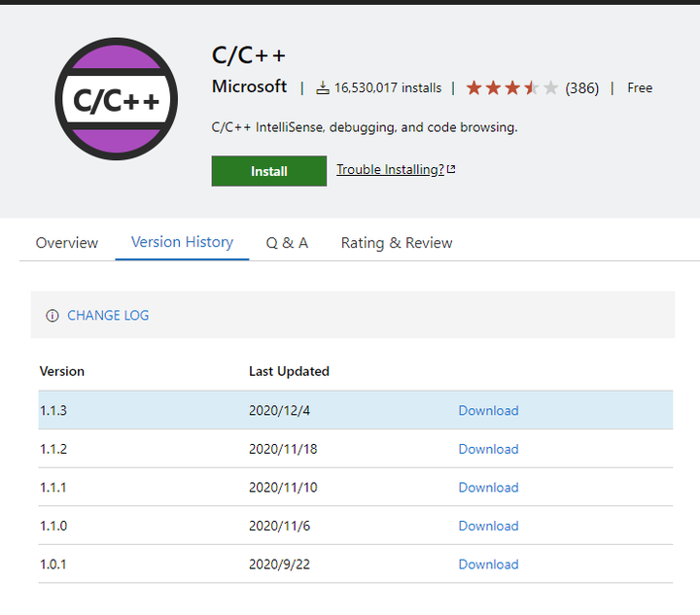Click the (386) review count

[581, 88]
